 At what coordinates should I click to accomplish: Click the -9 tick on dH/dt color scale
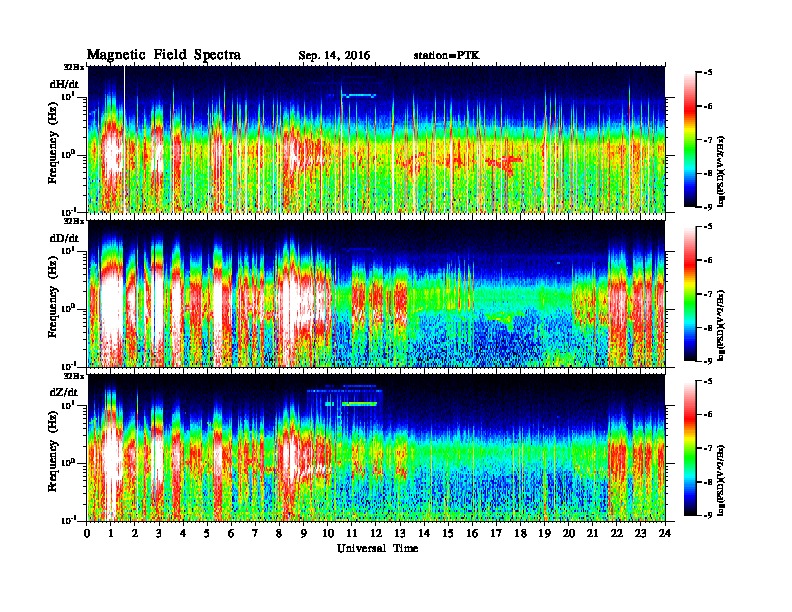coord(709,207)
